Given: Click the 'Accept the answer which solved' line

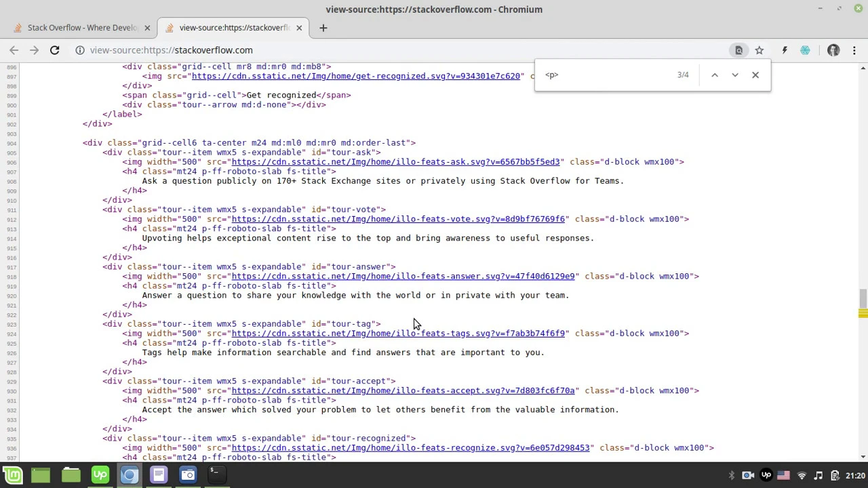Looking at the screenshot, I should click(380, 409).
